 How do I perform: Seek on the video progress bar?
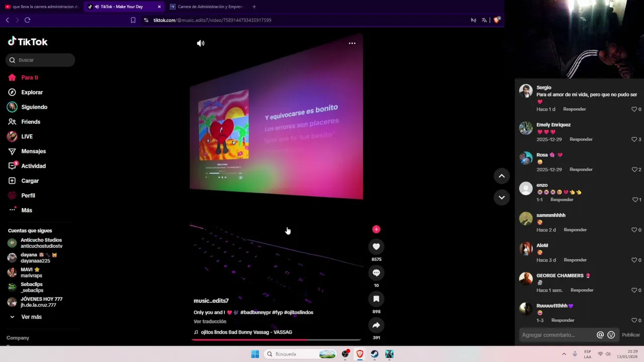coord(276,340)
